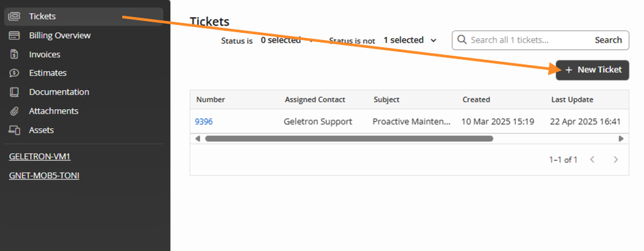Open the GELETRON-VM1 asset link
The width and height of the screenshot is (644, 251).
[37, 157]
